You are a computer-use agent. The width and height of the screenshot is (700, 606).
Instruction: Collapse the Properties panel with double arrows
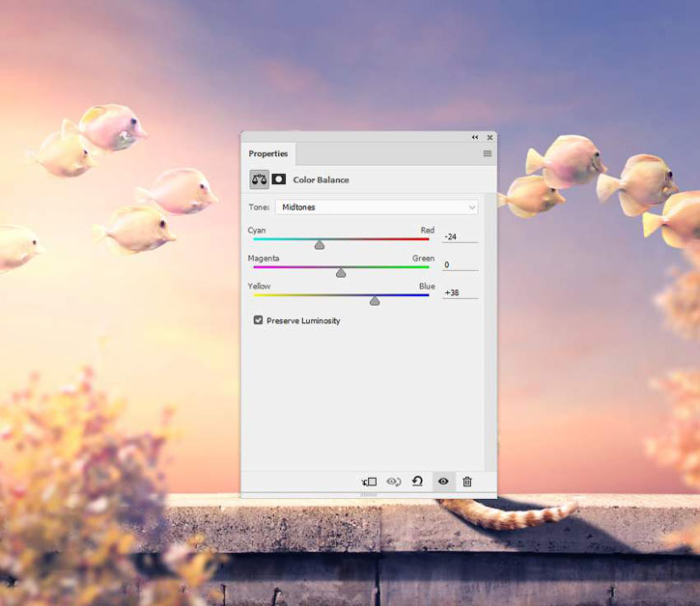point(475,137)
